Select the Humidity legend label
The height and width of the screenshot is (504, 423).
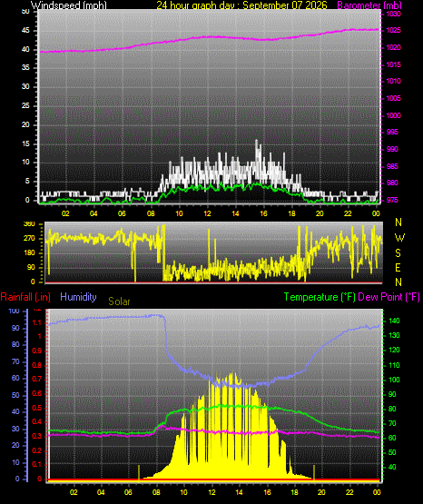pyautogui.click(x=78, y=297)
